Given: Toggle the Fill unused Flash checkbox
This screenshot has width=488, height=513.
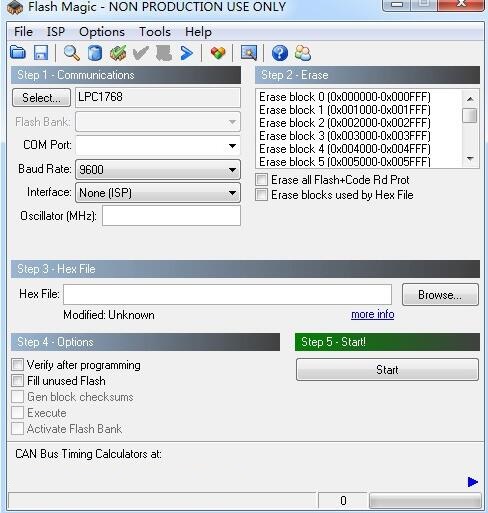Looking at the screenshot, I should (x=18, y=381).
